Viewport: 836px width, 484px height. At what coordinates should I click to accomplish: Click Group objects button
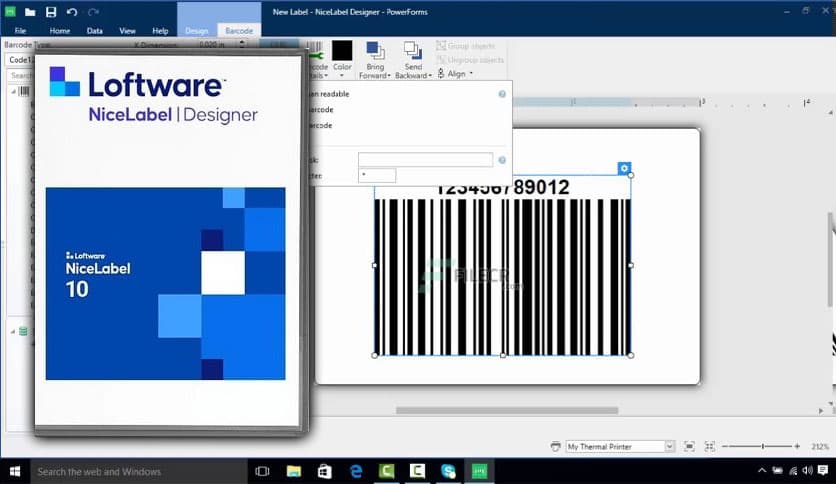[465, 46]
